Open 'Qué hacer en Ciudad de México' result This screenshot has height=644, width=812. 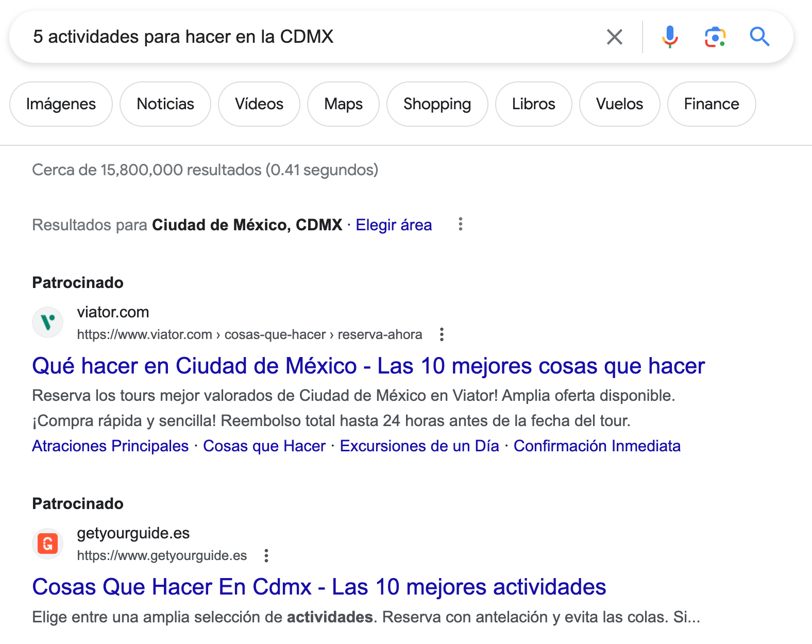tap(368, 366)
